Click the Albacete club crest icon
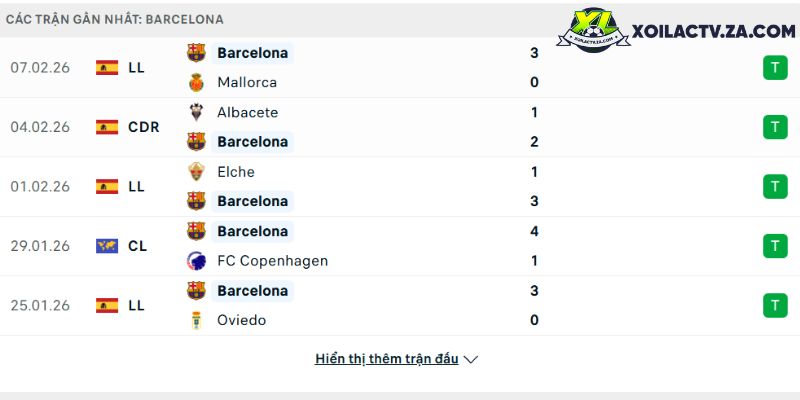The width and height of the screenshot is (800, 400). click(x=196, y=112)
